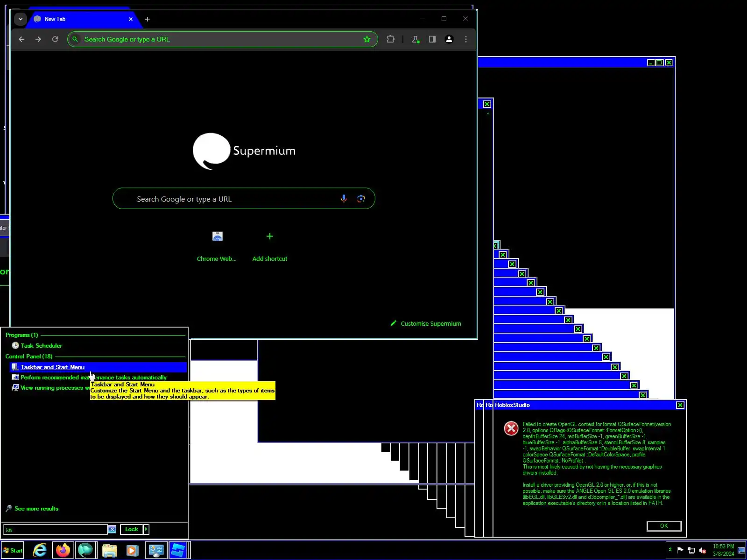Open the muted volume tray icon

703,550
